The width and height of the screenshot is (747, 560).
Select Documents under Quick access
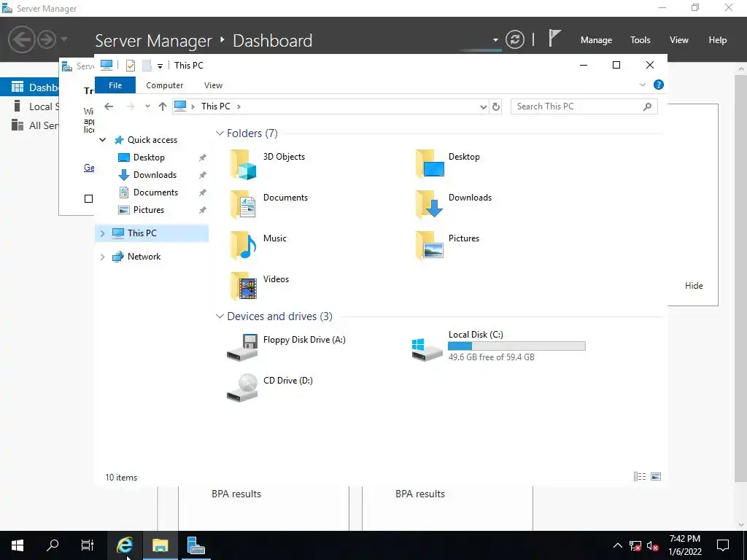pyautogui.click(x=156, y=192)
